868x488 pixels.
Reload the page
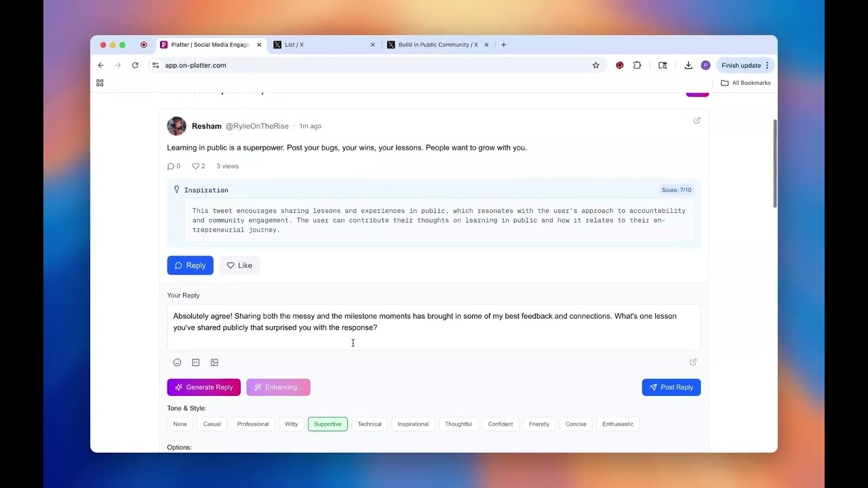pyautogui.click(x=135, y=65)
